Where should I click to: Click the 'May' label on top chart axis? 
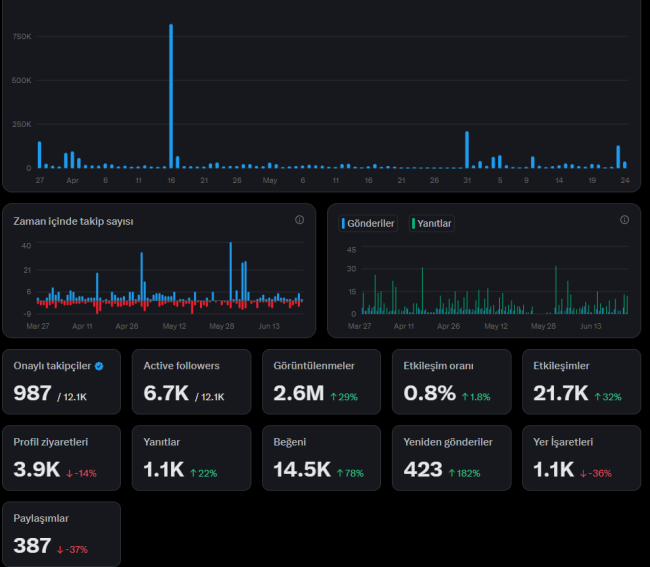(270, 180)
